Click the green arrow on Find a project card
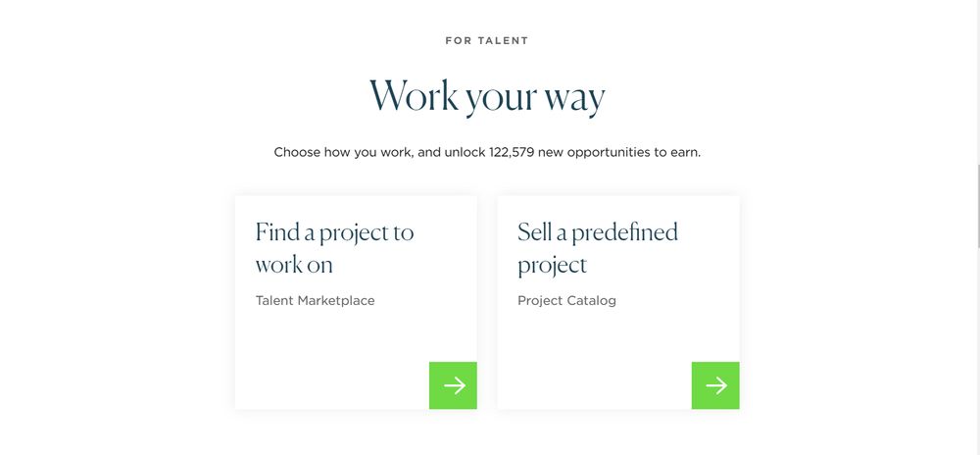 point(453,385)
